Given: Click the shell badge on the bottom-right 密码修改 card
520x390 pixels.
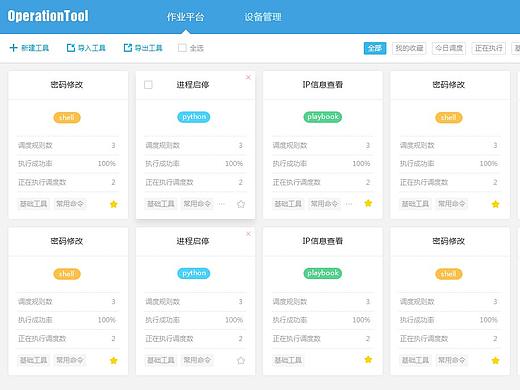Looking at the screenshot, I should (x=449, y=274).
